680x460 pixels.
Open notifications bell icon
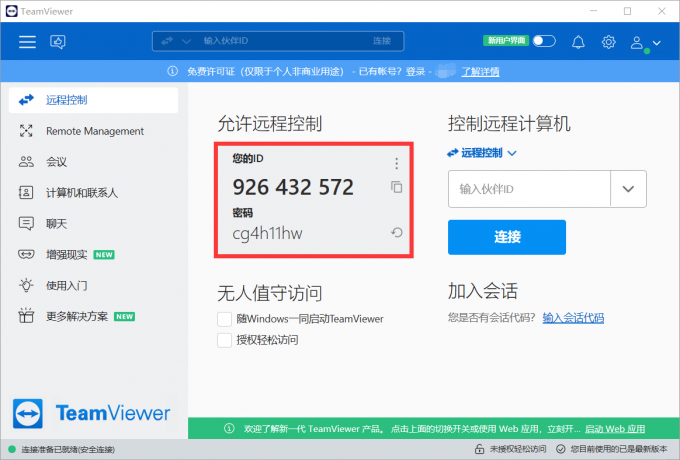point(578,42)
